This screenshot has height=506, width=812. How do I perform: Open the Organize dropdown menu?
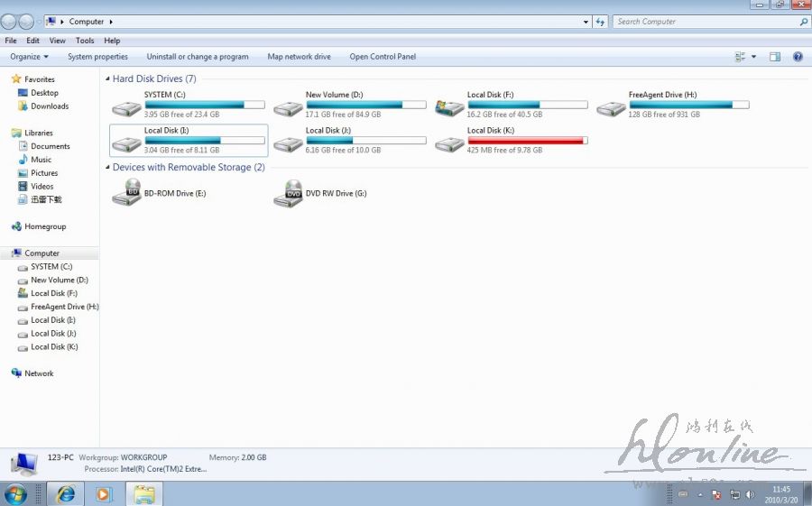(x=29, y=57)
